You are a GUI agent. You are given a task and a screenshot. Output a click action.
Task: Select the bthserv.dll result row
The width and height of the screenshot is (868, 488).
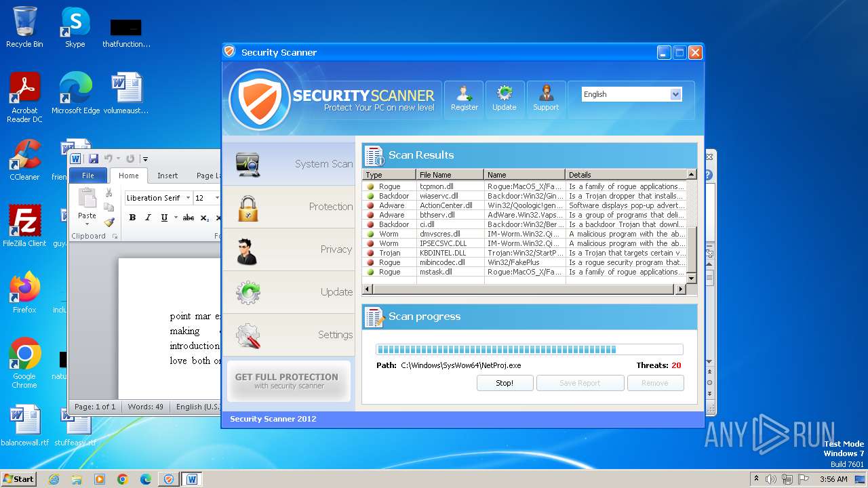tap(524, 215)
